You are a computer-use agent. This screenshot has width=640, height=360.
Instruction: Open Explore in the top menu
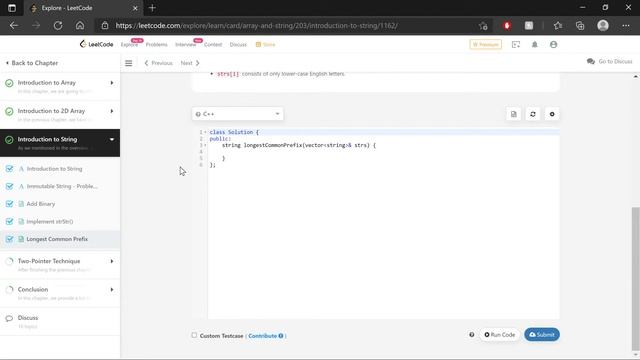129,44
